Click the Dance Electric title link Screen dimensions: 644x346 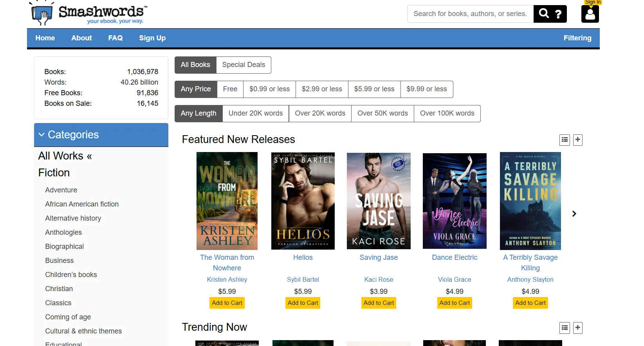click(x=455, y=257)
